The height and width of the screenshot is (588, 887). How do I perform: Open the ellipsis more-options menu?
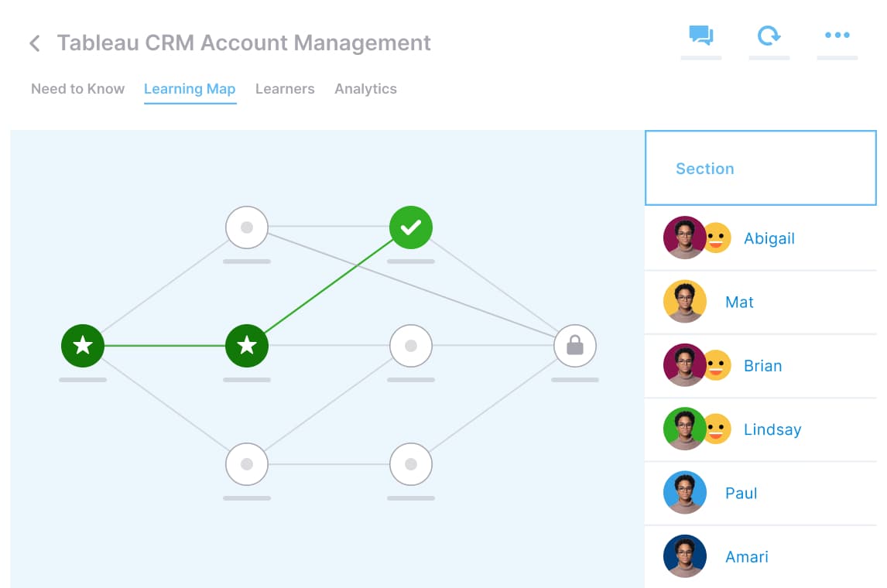tap(837, 35)
